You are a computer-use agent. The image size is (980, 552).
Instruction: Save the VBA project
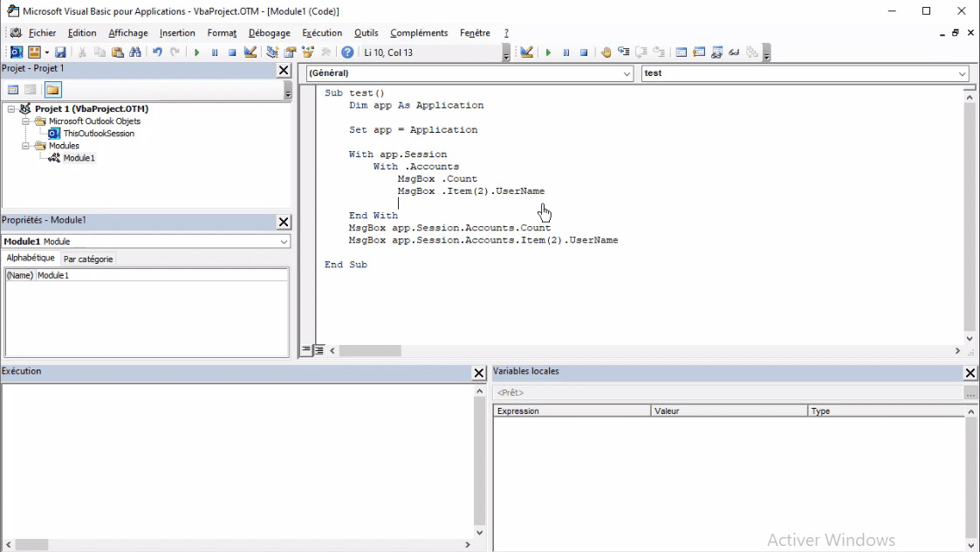(x=59, y=52)
